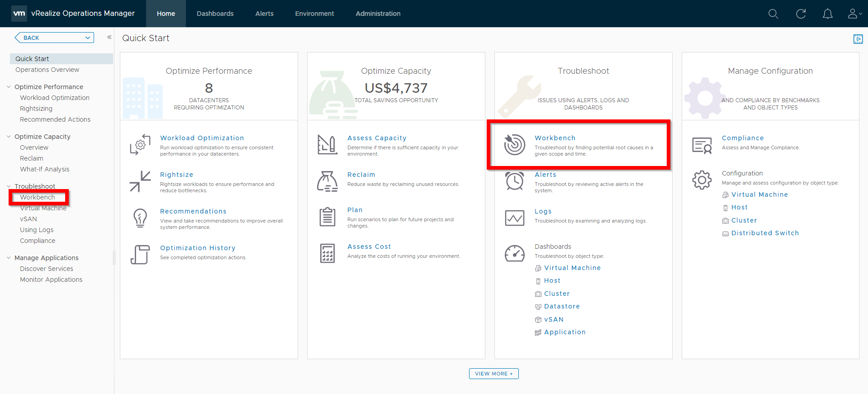Open Cluster link under Configuration
Viewport: 868px width, 394px height.
pyautogui.click(x=744, y=220)
